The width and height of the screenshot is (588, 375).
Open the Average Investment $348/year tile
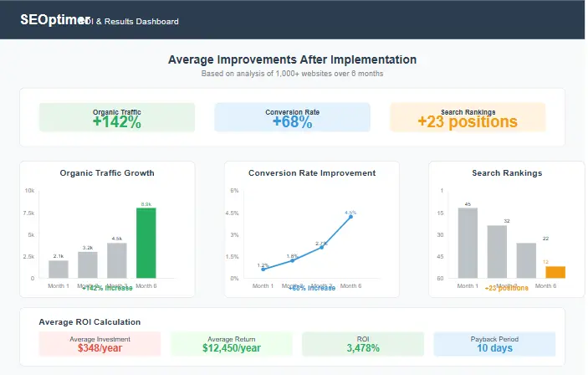(100, 343)
